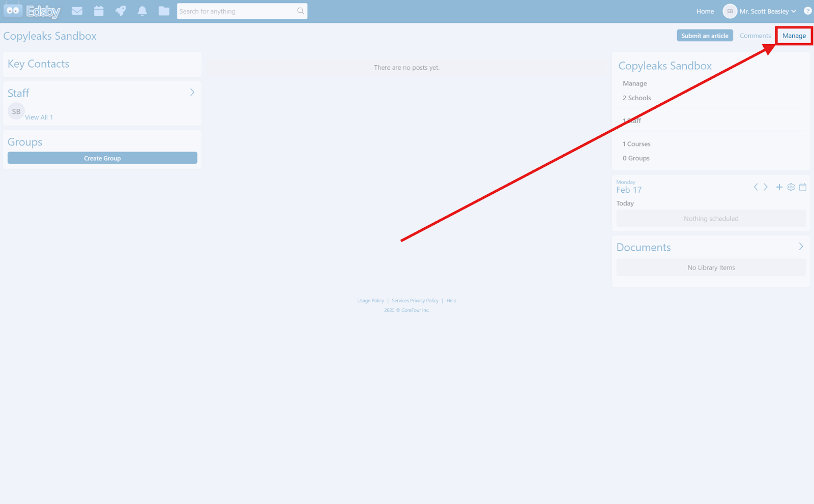
Task: Click the Staff heading
Action: point(18,93)
